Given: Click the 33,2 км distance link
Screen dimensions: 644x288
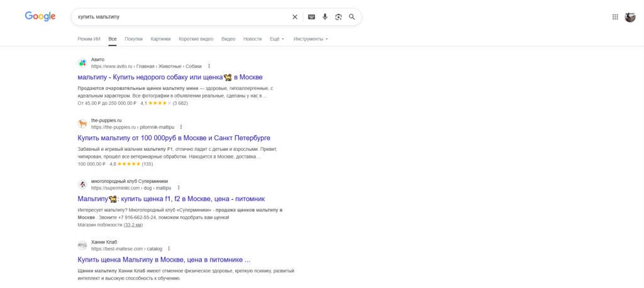Looking at the screenshot, I should coord(133,224).
